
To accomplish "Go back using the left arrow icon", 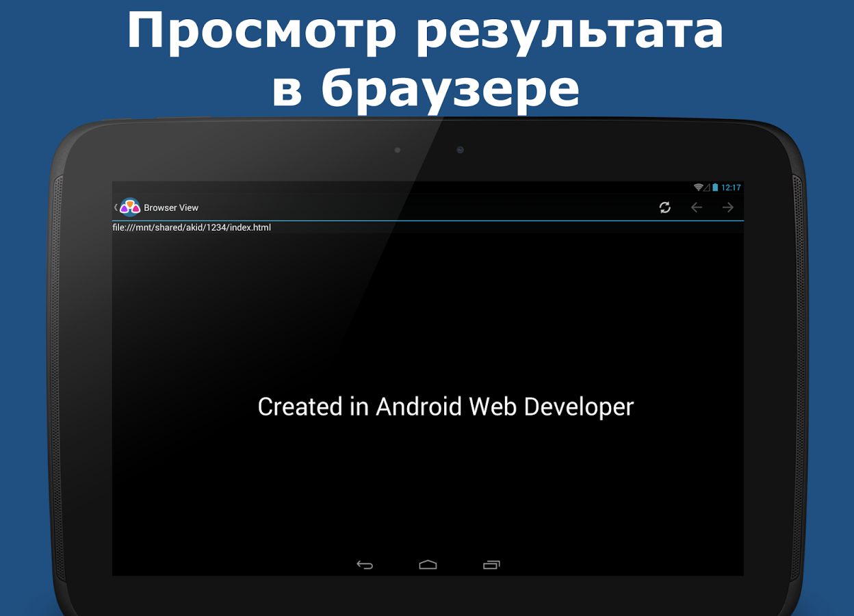I will [x=697, y=207].
